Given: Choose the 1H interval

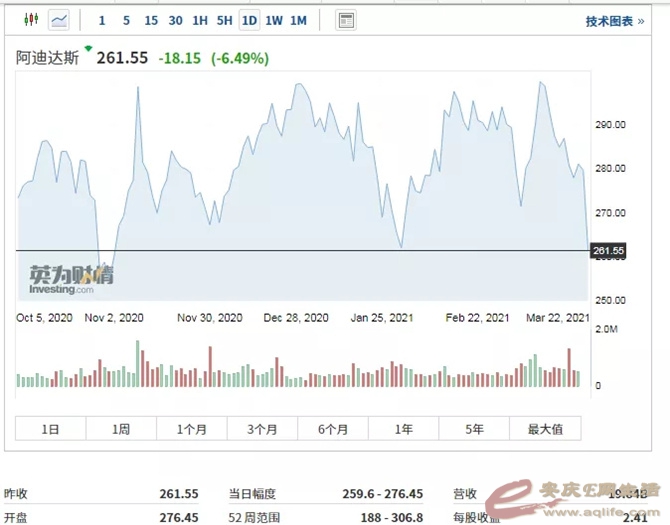Looking at the screenshot, I should pyautogui.click(x=200, y=21).
